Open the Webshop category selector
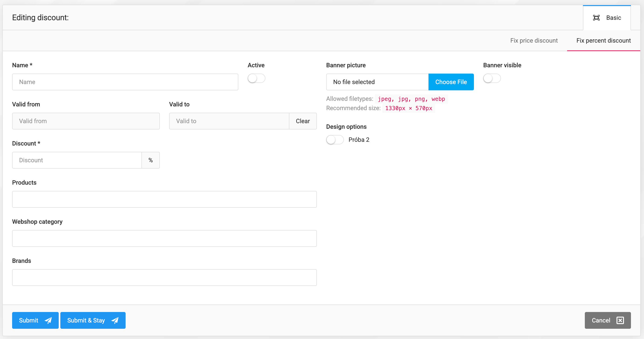The height and width of the screenshot is (339, 644). 164,238
